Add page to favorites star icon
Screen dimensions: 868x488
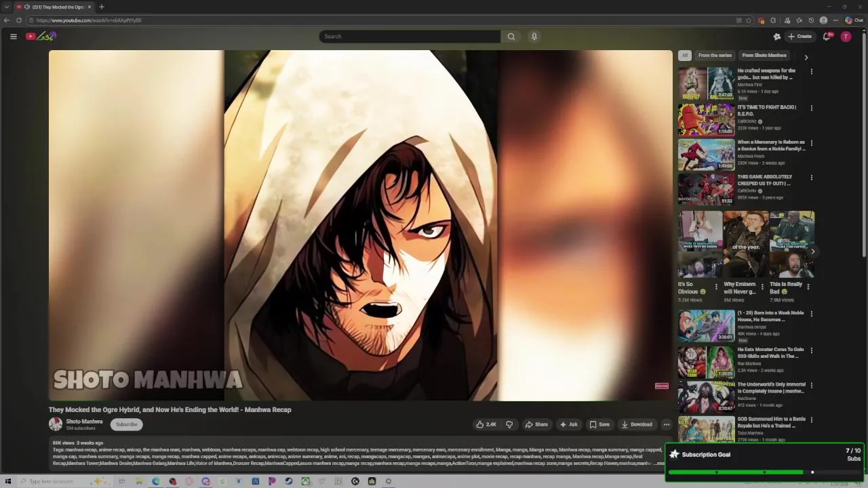pyautogui.click(x=749, y=20)
